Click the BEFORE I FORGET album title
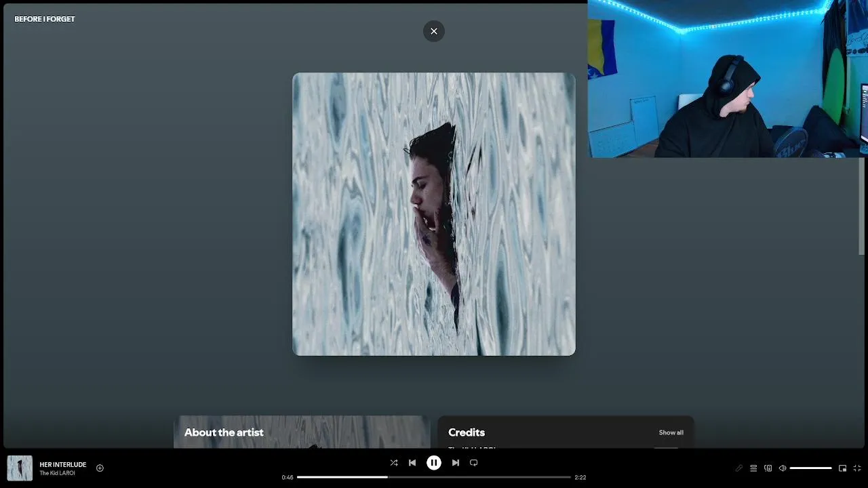This screenshot has height=488, width=868. pos(45,19)
